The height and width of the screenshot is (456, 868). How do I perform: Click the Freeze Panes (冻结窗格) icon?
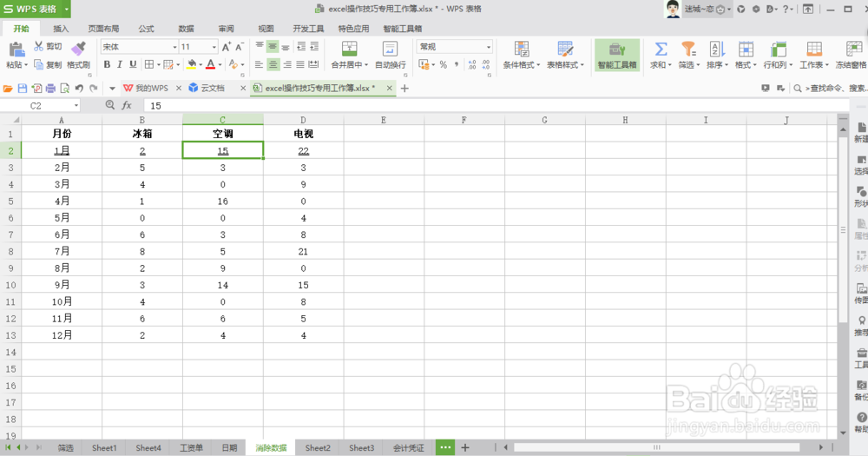[853, 49]
